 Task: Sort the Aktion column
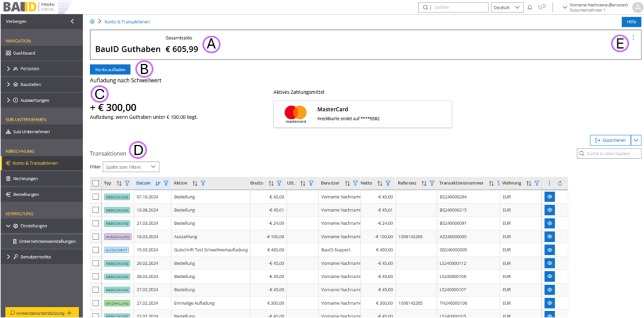195,184
